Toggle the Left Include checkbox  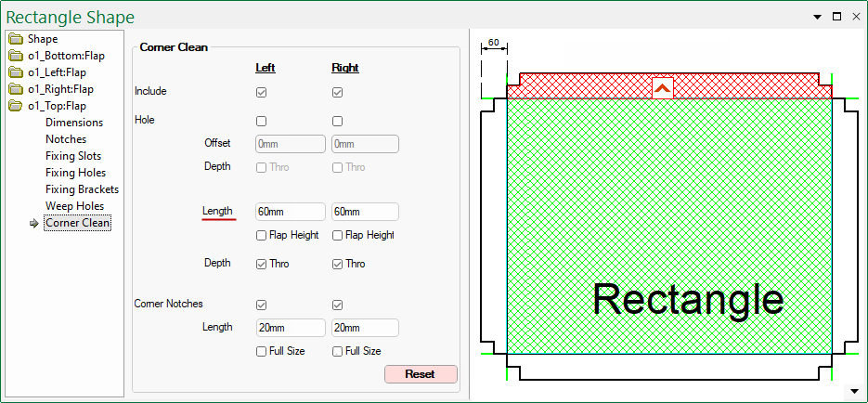tap(261, 93)
